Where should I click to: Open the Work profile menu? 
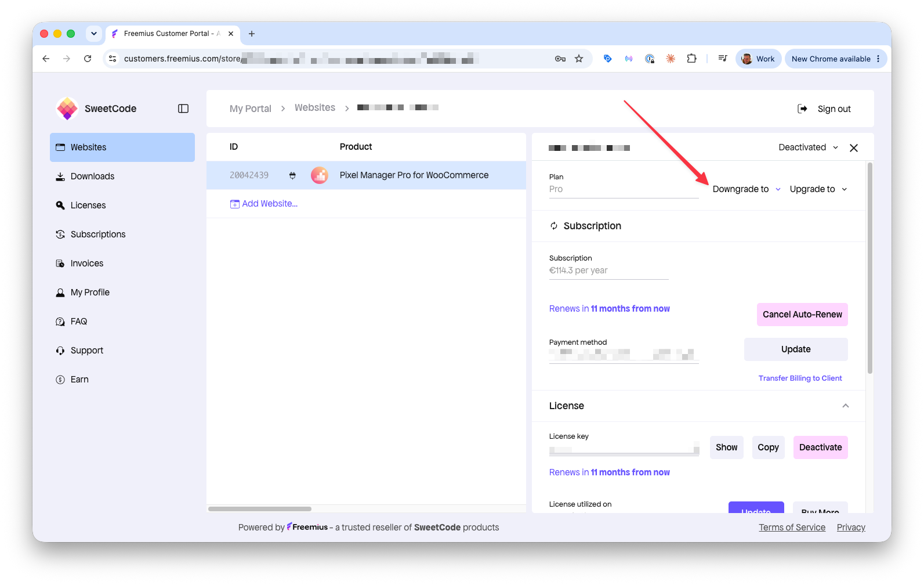pyautogui.click(x=759, y=59)
